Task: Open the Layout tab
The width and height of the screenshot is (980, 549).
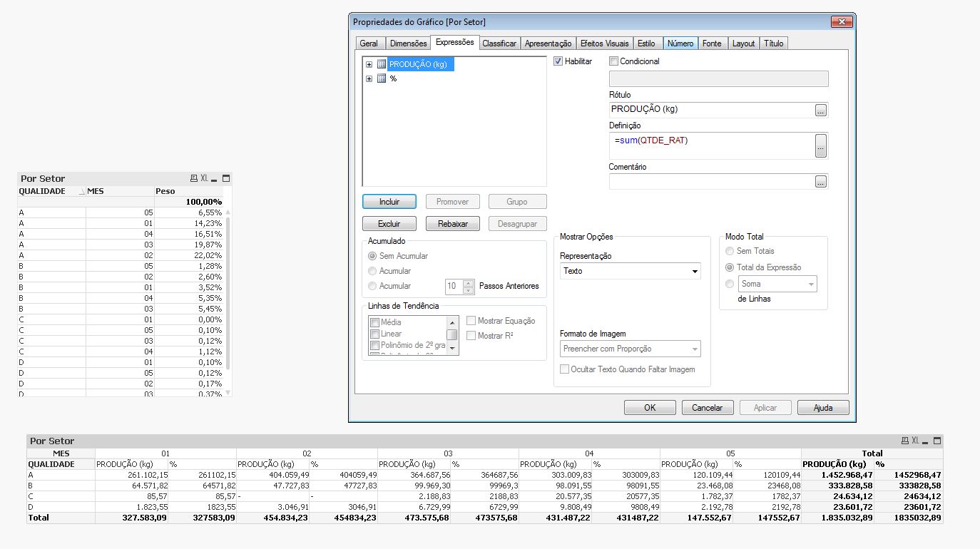Action: pos(743,43)
